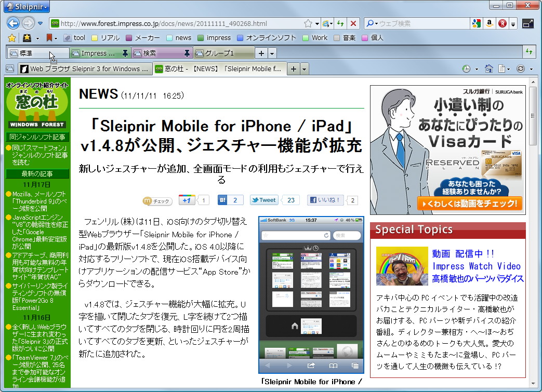The width and height of the screenshot is (542, 392).
Task: Expand the dropdown beside the gray refresh icon
Action: tap(531, 69)
